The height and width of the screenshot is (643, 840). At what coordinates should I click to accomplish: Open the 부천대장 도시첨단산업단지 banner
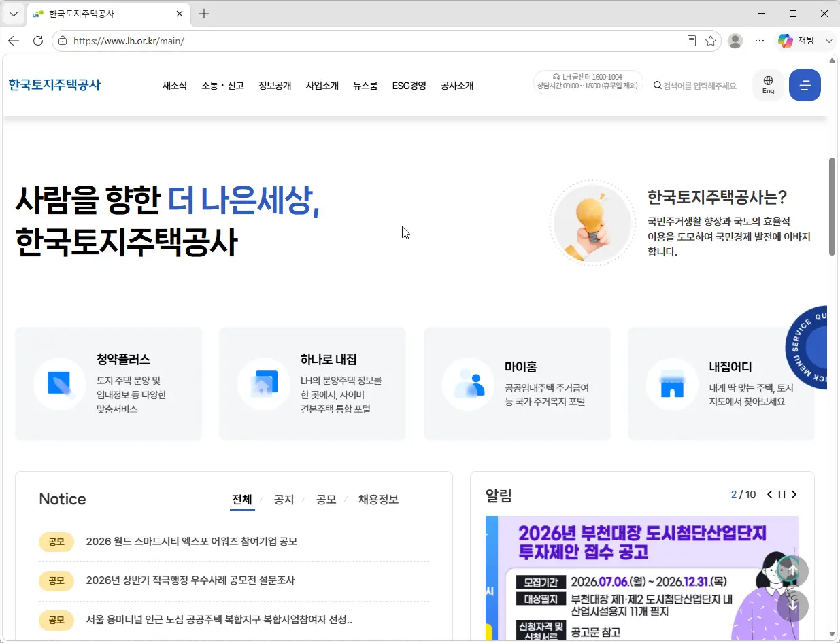[x=641, y=578]
